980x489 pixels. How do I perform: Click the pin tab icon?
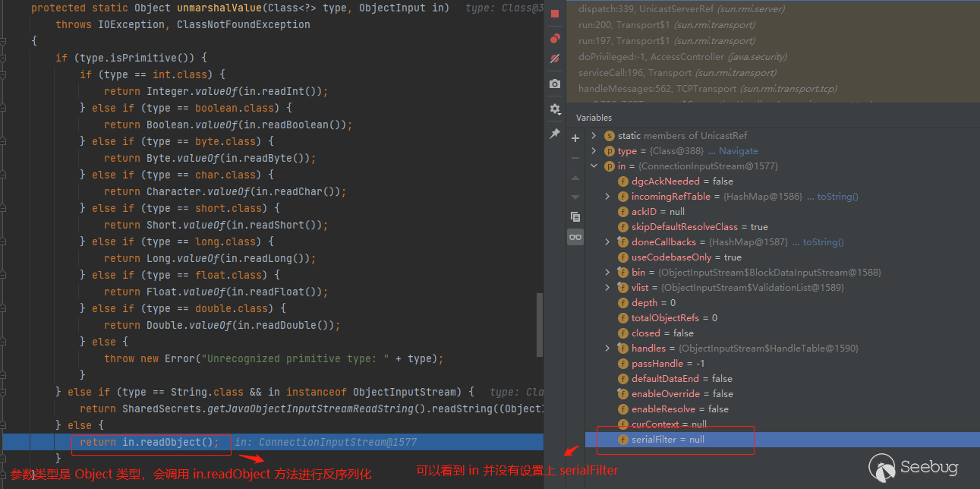click(555, 134)
